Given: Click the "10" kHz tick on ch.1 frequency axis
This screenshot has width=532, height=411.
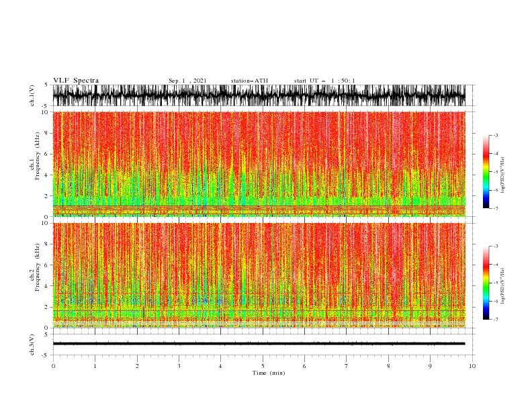Looking at the screenshot, I should pos(45,112).
